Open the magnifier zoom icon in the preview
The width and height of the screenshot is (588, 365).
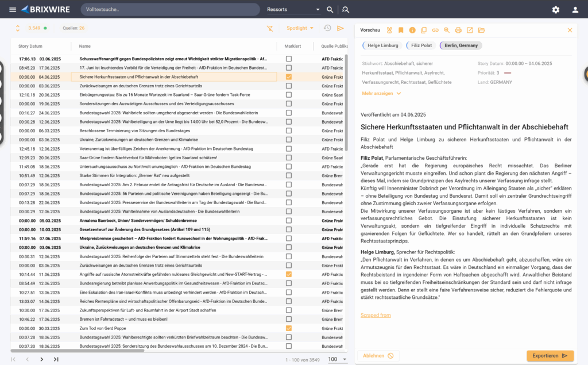(x=446, y=30)
